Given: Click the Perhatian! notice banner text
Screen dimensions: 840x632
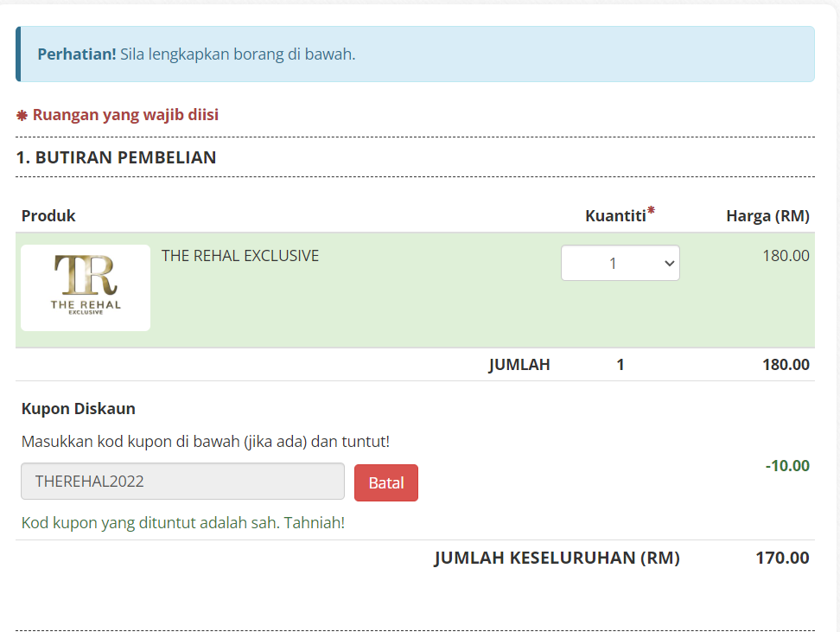Looking at the screenshot, I should tap(196, 54).
